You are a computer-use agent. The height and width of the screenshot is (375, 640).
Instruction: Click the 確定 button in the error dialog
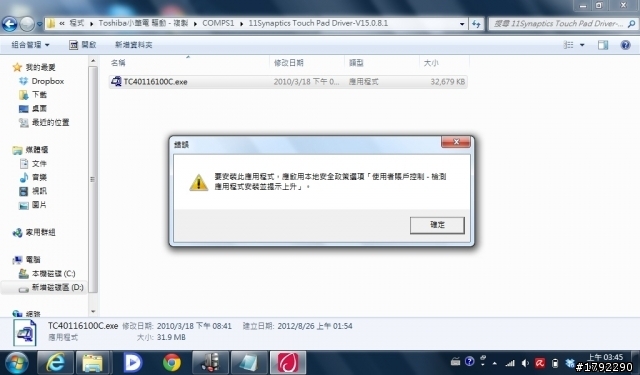click(437, 225)
